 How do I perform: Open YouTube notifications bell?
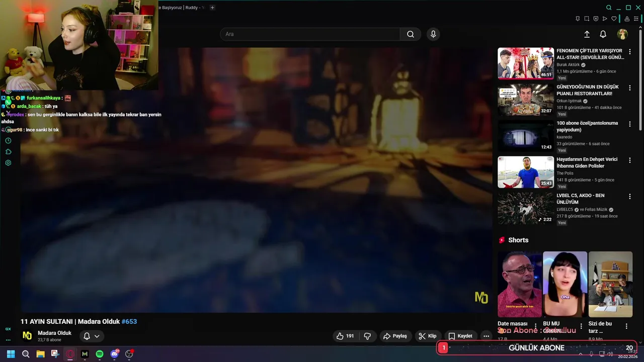click(603, 34)
